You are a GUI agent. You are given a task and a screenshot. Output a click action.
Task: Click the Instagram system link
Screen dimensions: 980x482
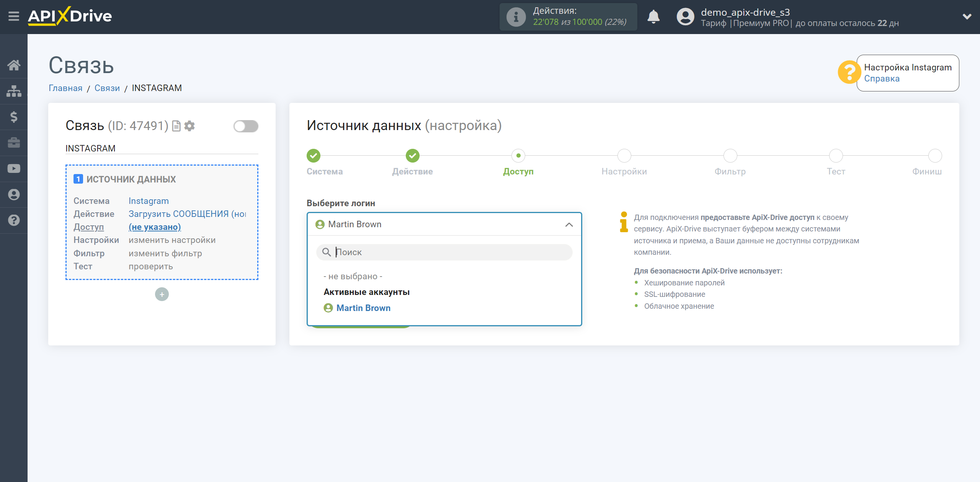[x=149, y=201]
